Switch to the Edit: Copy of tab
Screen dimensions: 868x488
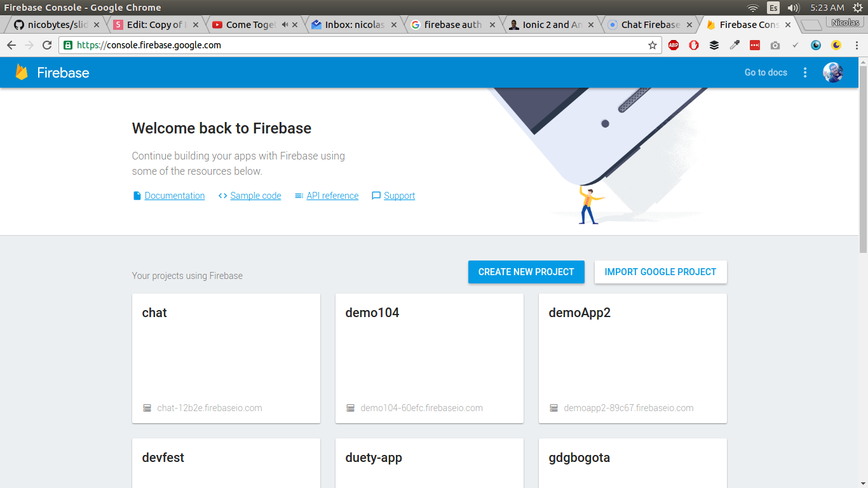click(156, 25)
